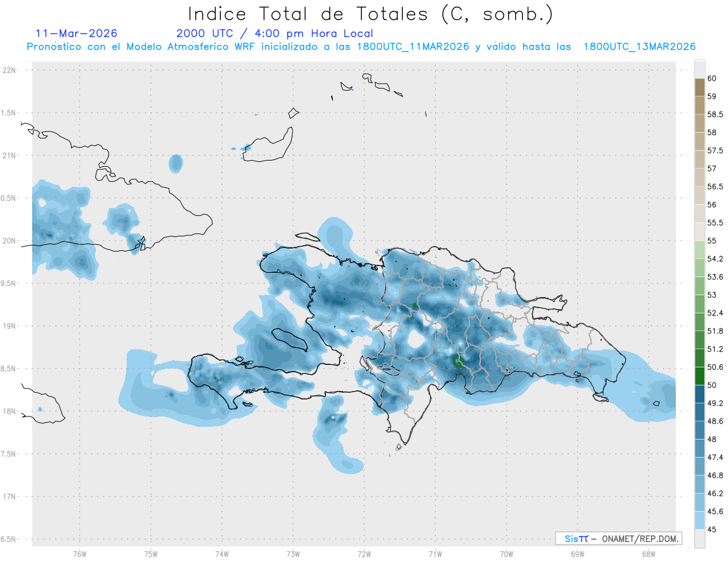Viewport: 728px width, 562px height.
Task: Select the darkest blue swatch between 49.2 and 50
Action: click(699, 394)
